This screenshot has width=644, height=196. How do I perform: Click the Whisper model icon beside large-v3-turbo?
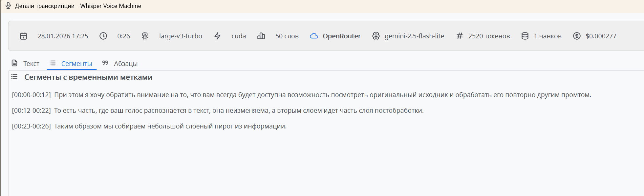coord(145,36)
